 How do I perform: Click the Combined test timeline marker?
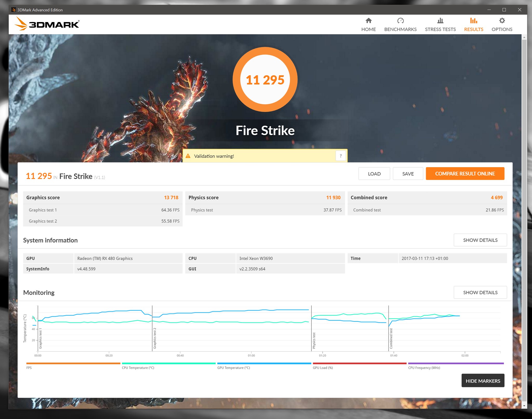[391, 338]
